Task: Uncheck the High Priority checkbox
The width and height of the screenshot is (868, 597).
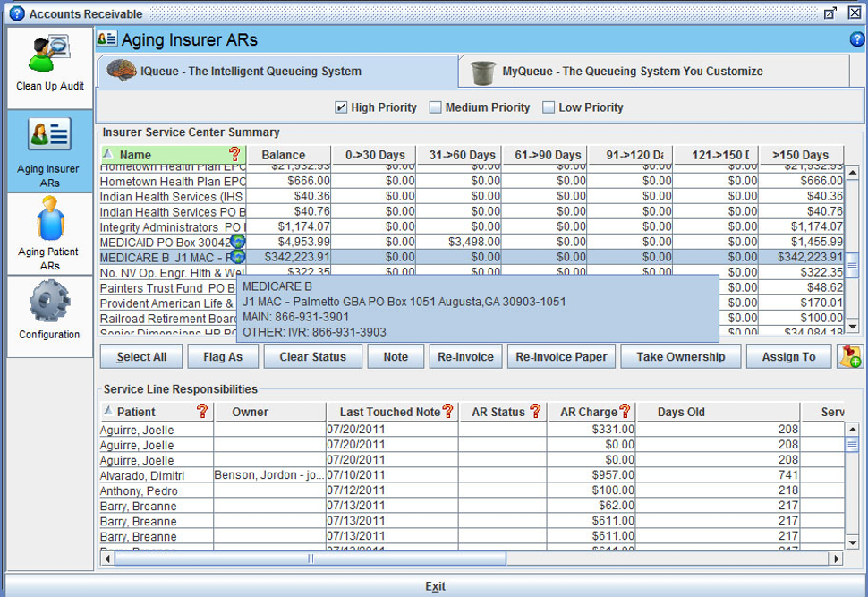Action: pos(340,107)
